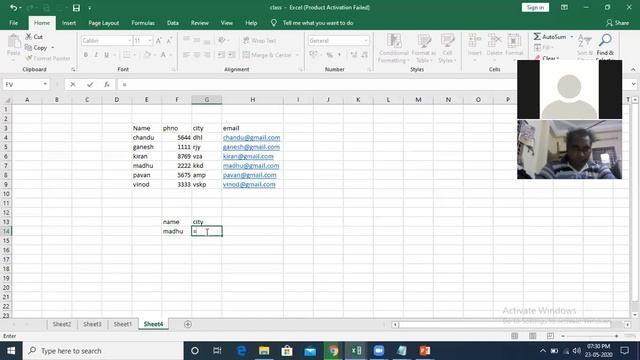Open the kiran@gmail.com link
Screen dimensions: 640x360
(248, 156)
